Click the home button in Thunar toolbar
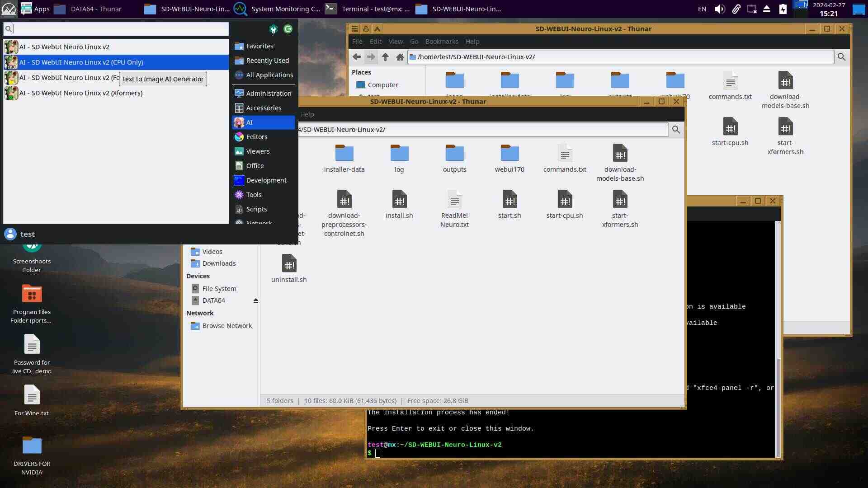868x488 pixels. (x=400, y=57)
